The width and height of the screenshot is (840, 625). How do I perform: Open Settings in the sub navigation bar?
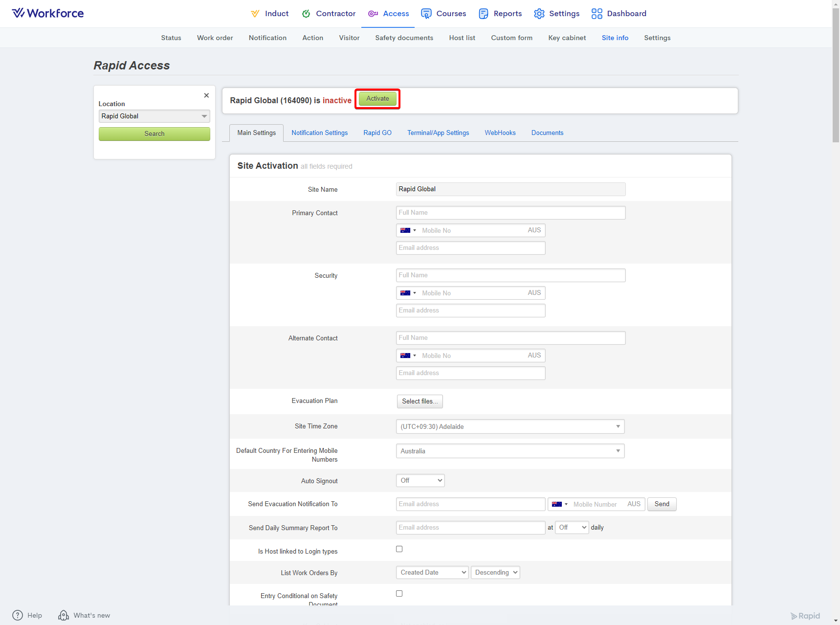point(657,38)
